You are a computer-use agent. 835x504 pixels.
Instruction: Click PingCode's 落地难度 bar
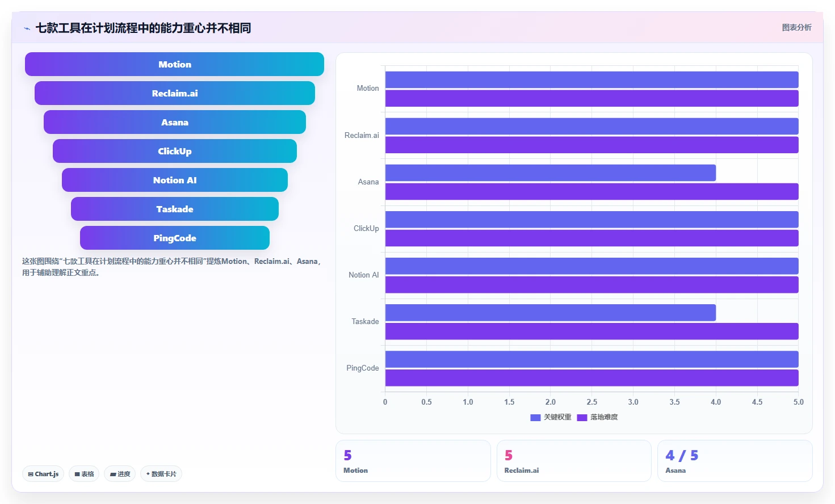pyautogui.click(x=591, y=377)
